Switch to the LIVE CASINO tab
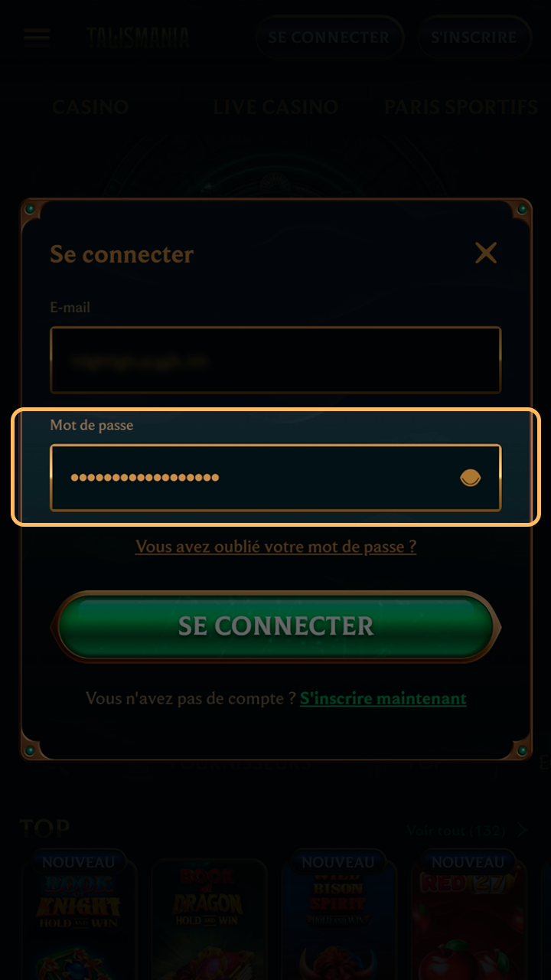This screenshot has height=980, width=551. click(275, 107)
